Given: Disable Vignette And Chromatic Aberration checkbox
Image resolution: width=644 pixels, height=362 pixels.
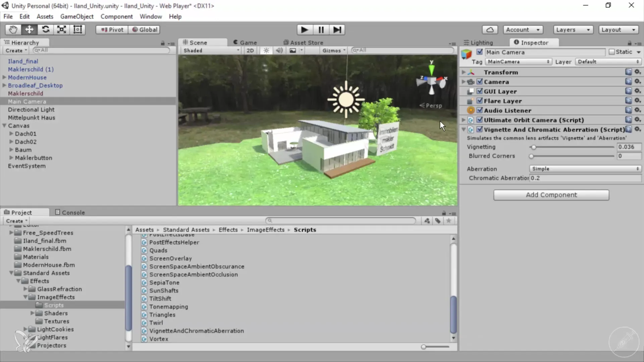Looking at the screenshot, I should coord(480,129).
